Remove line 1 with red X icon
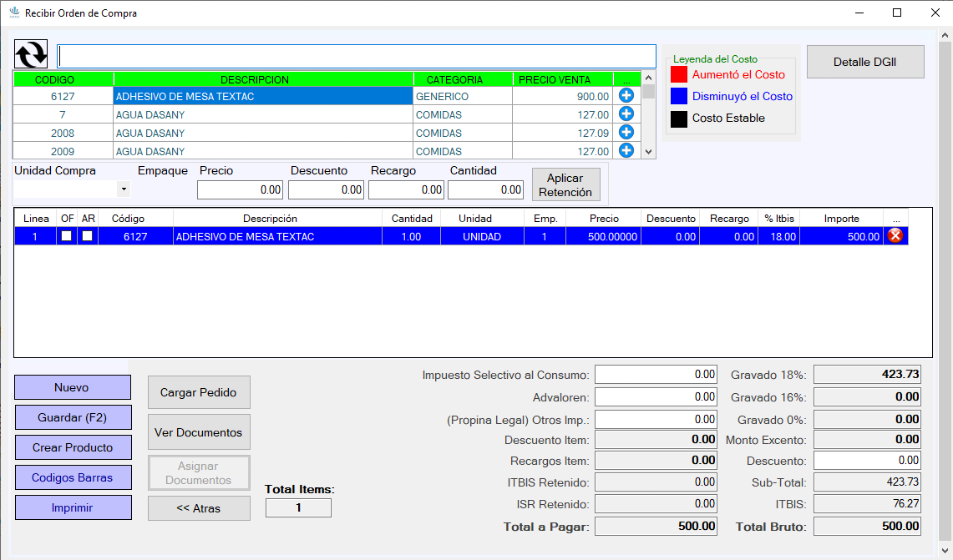This screenshot has height=560, width=953. pyautogui.click(x=895, y=235)
